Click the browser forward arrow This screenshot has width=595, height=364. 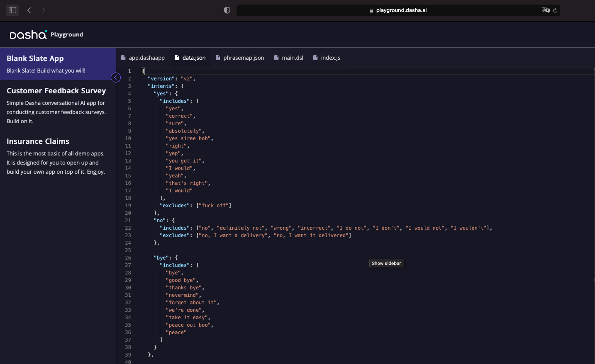44,10
